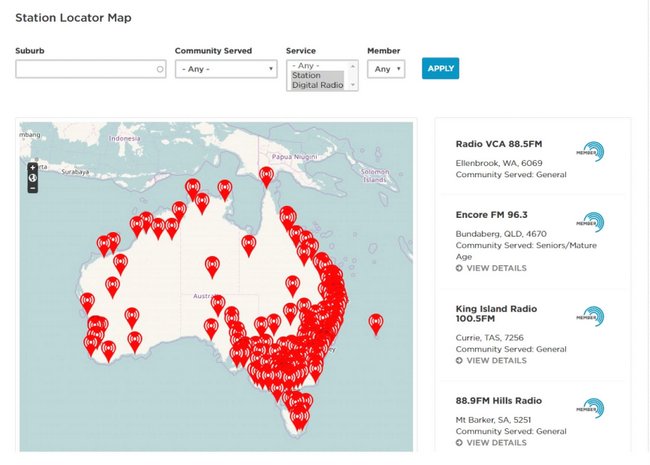Click the map zoom out button
The width and height of the screenshot is (650, 465).
[33, 188]
